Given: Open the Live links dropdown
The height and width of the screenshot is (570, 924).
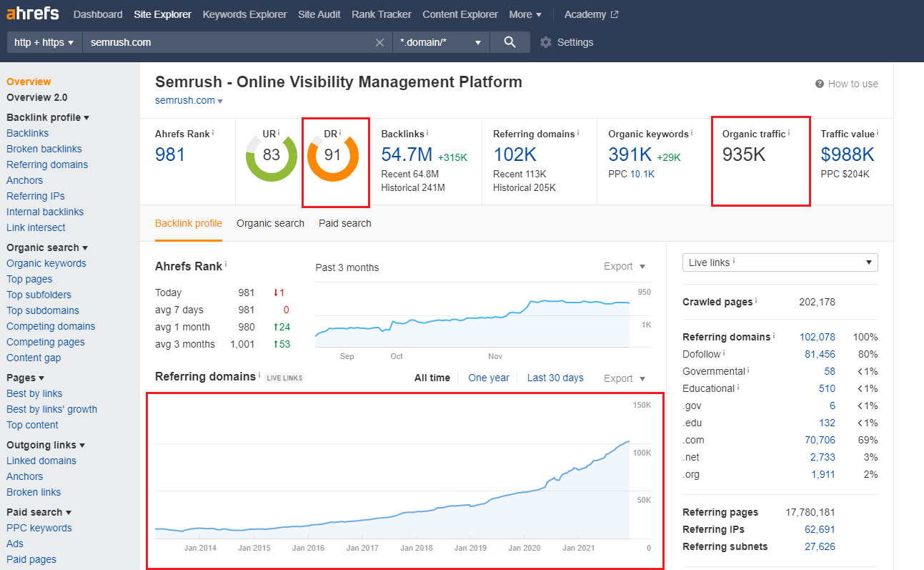Looking at the screenshot, I should 780,262.
